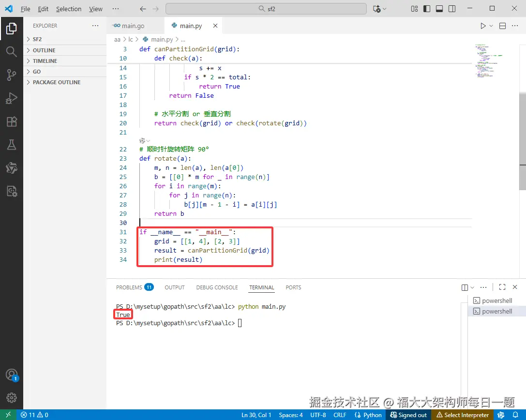Click the terminal prompt input area
This screenshot has width=526, height=420.
coord(240,323)
